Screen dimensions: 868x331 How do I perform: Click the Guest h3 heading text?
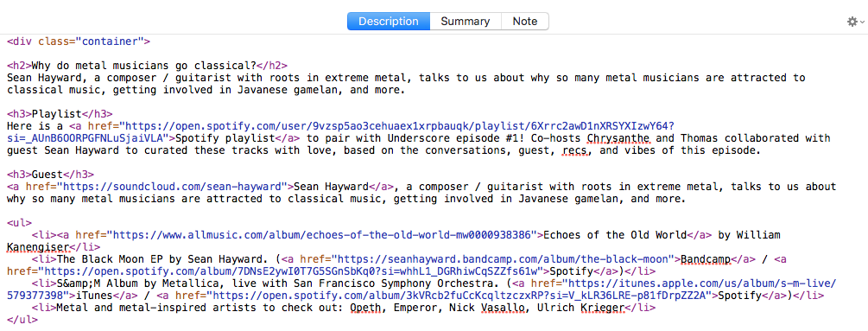coord(47,174)
